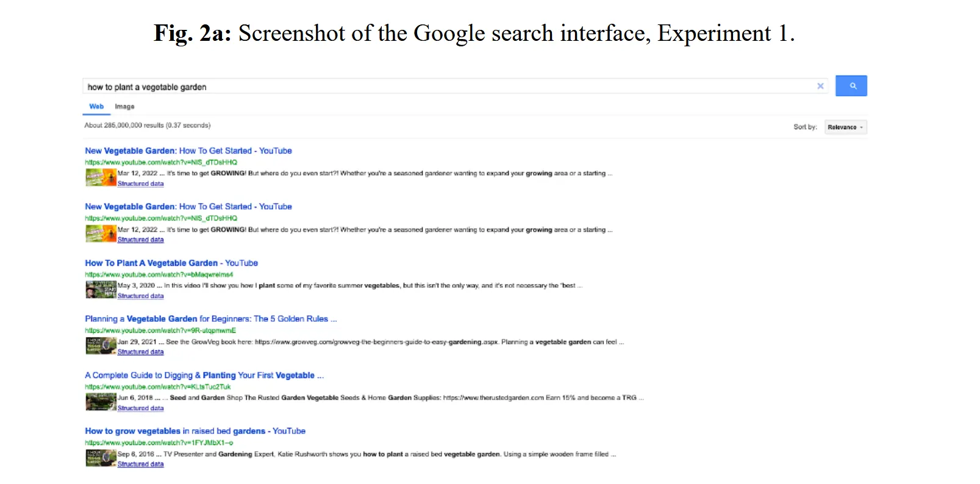Open the Relevance sort dropdown
The image size is (980, 484).
pyautogui.click(x=845, y=127)
